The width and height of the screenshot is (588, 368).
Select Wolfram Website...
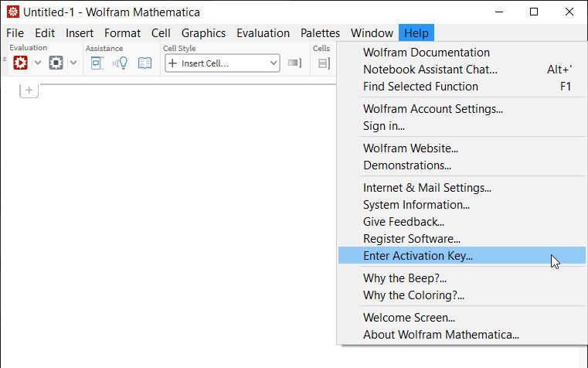[462, 148]
